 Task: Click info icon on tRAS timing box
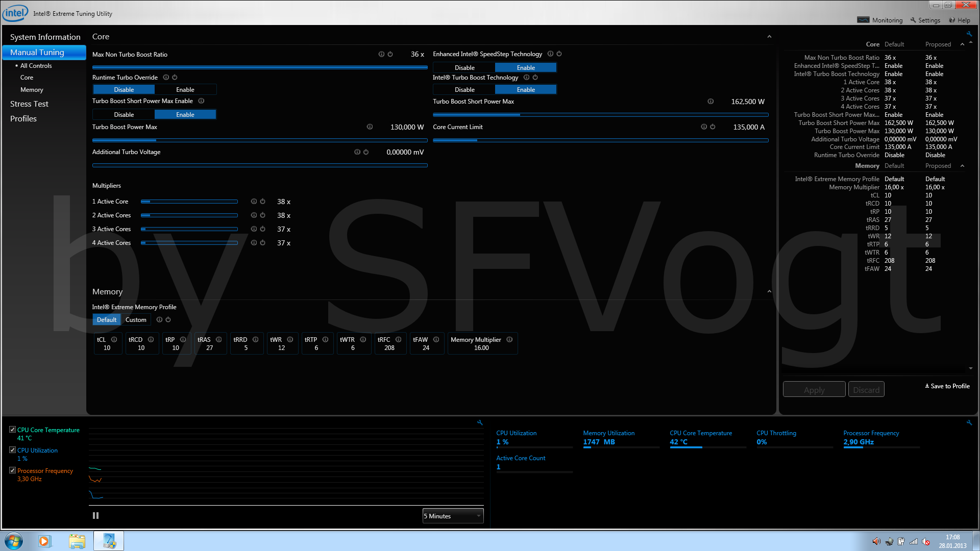218,340
